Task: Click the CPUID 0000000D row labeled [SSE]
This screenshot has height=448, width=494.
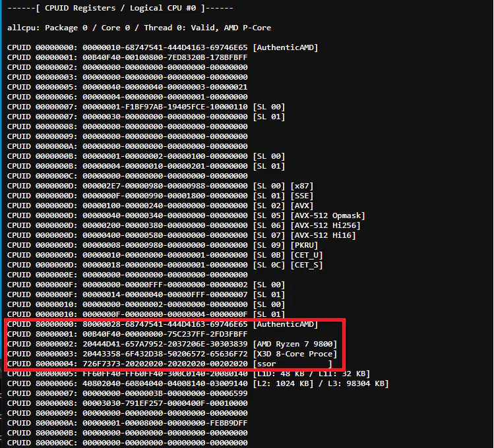Action: tap(160, 196)
